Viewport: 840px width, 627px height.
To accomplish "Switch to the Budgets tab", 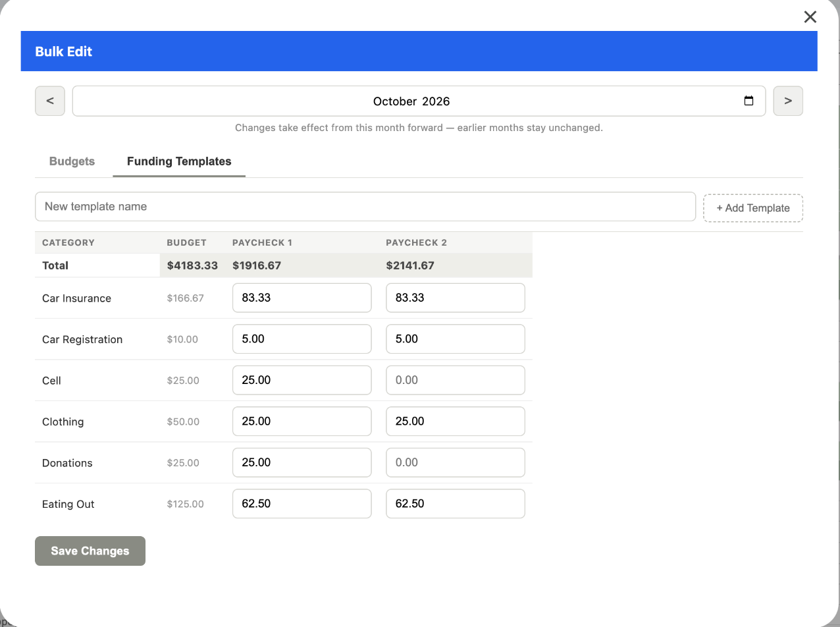I will click(x=72, y=161).
